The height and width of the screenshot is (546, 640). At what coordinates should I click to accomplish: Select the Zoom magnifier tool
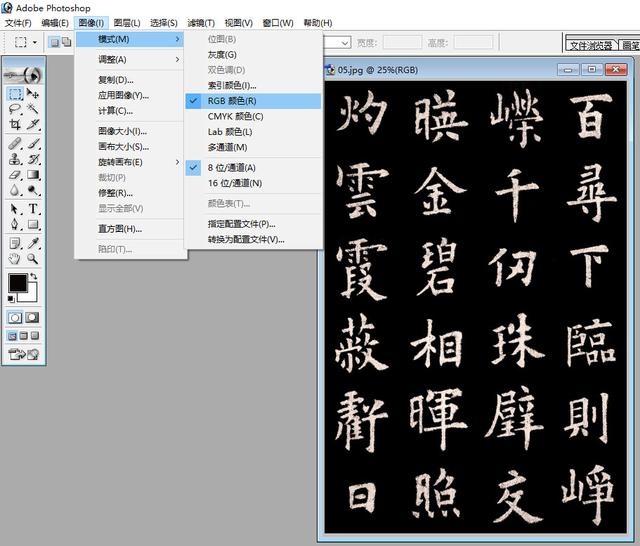(x=33, y=259)
